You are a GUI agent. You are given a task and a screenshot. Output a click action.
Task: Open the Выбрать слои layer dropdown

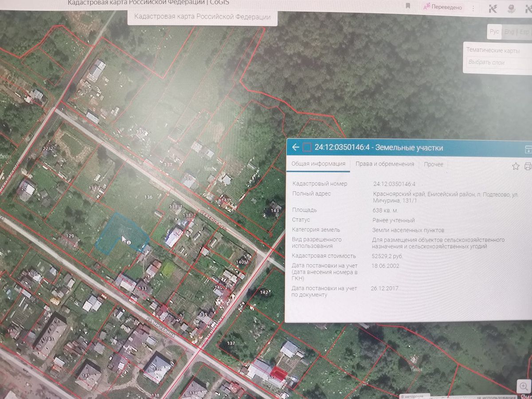[499, 63]
